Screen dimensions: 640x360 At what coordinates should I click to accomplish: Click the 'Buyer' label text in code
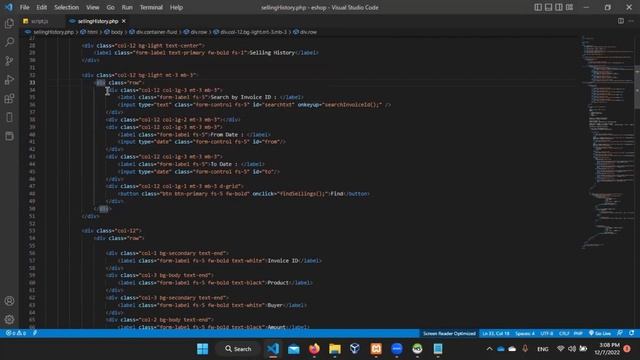[275, 305]
